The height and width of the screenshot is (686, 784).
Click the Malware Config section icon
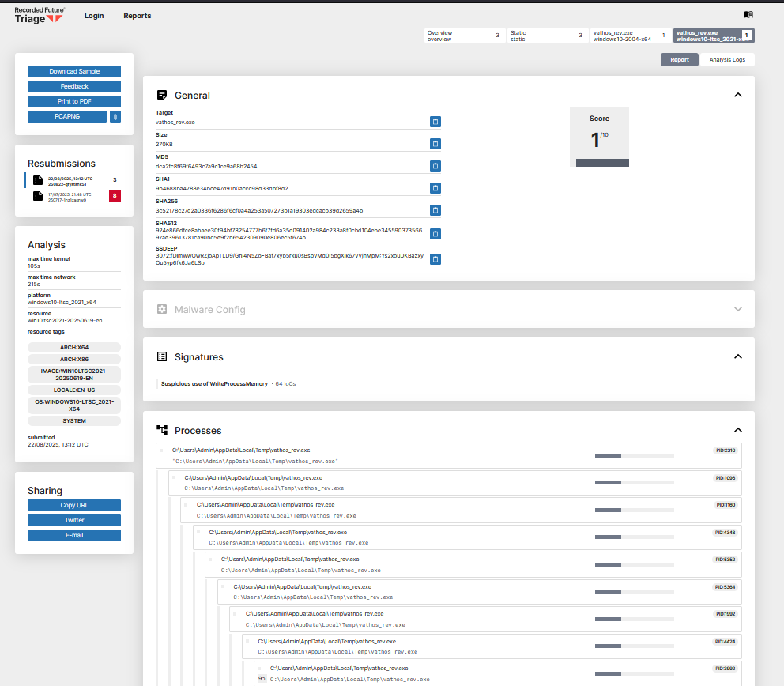[x=162, y=309]
